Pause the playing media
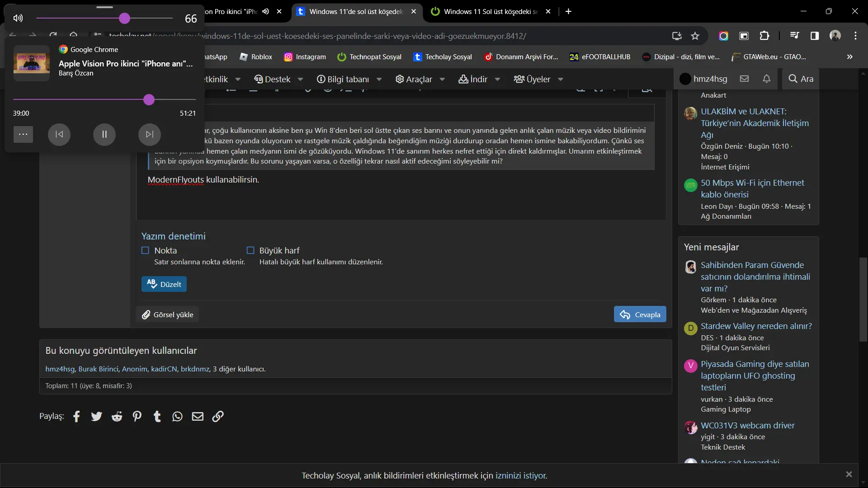Image resolution: width=868 pixels, height=488 pixels. click(x=104, y=134)
